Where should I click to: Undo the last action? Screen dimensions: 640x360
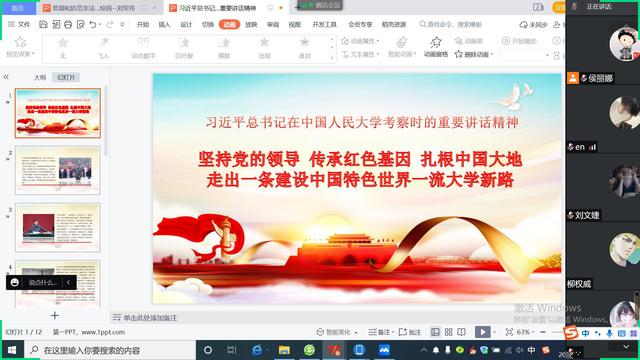[93, 24]
